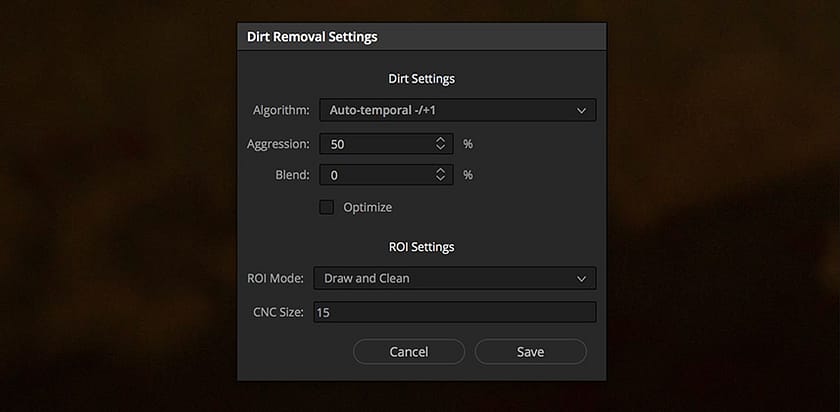Cancel the Dirt Removal Settings dialog
840x412 pixels.
[x=409, y=352]
